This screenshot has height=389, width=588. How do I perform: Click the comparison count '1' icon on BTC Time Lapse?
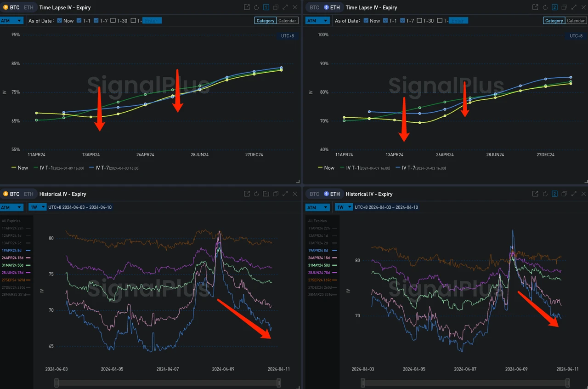coord(266,7)
